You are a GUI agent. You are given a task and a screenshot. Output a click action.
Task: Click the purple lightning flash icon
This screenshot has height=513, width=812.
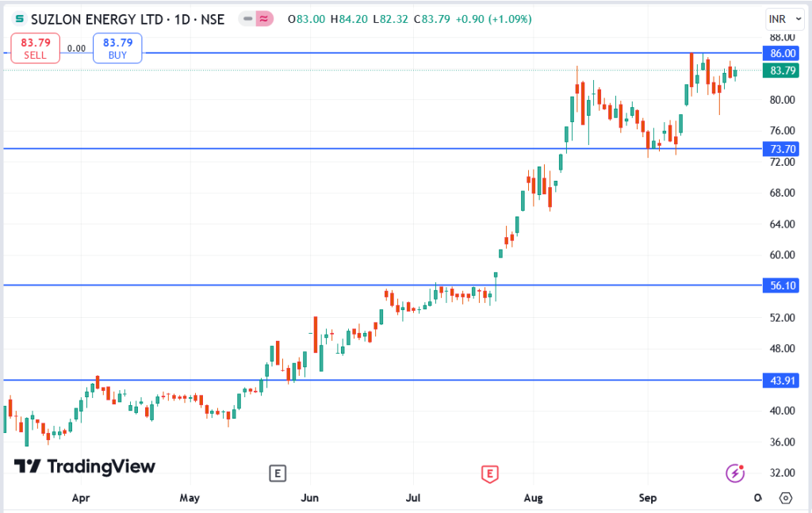coord(735,473)
